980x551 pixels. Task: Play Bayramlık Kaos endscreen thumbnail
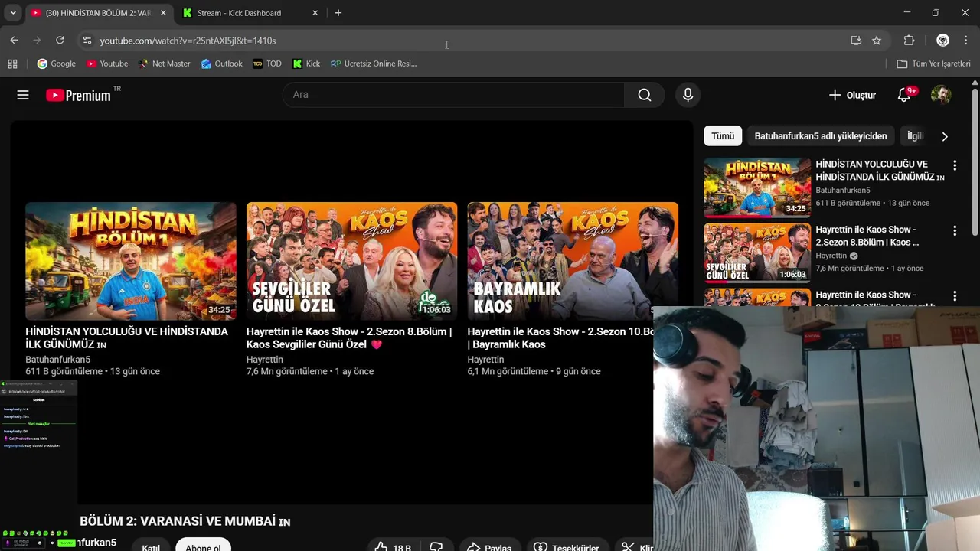point(573,261)
